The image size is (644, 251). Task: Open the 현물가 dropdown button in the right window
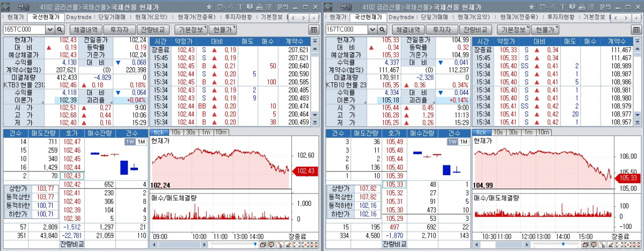click(x=545, y=30)
